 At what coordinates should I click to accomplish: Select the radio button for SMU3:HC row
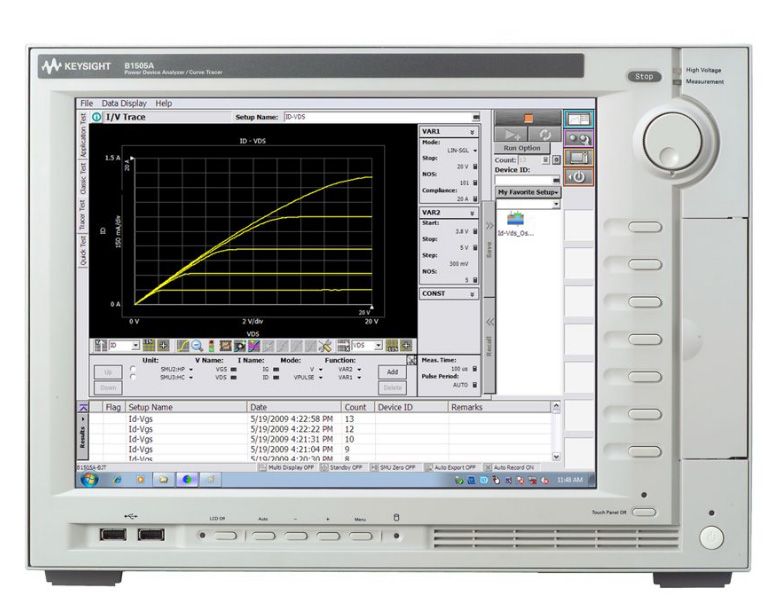click(133, 377)
